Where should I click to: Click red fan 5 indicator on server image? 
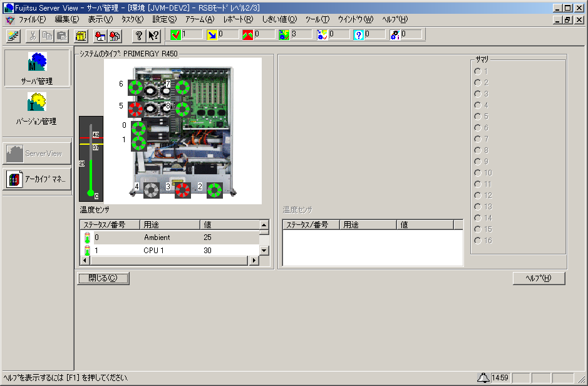tap(135, 109)
